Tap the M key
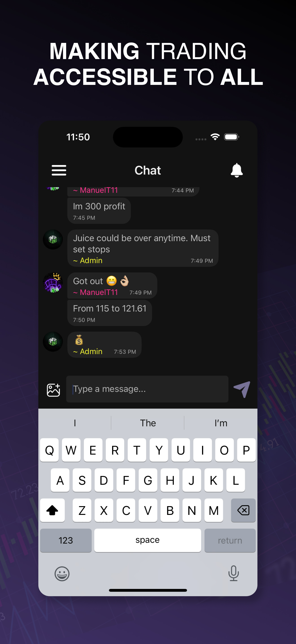This screenshot has height=644, width=296. [214, 510]
